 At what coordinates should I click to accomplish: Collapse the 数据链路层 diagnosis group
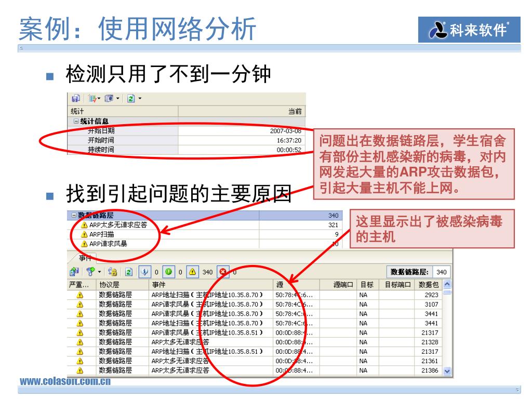[x=74, y=215]
